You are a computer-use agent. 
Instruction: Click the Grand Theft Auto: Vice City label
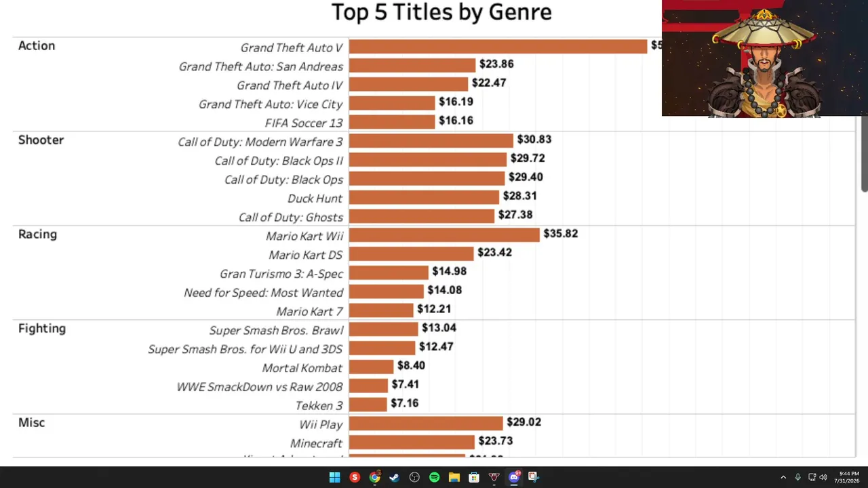coord(271,104)
